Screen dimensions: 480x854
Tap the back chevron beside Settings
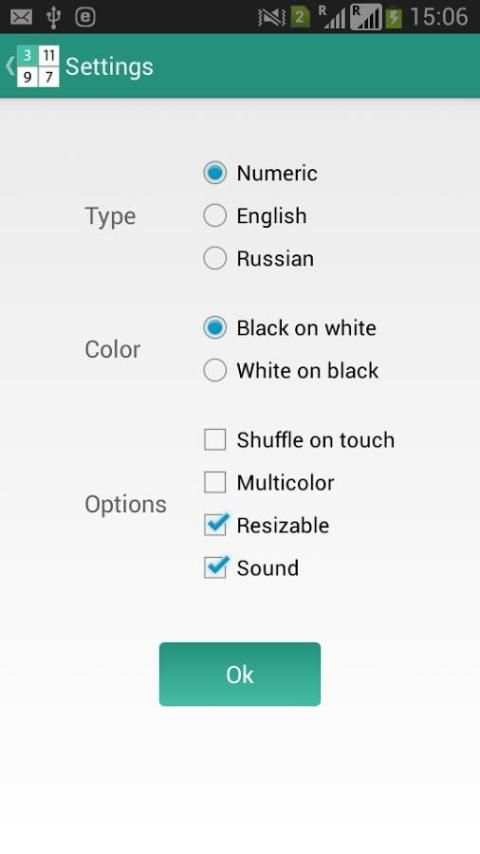tap(10, 66)
